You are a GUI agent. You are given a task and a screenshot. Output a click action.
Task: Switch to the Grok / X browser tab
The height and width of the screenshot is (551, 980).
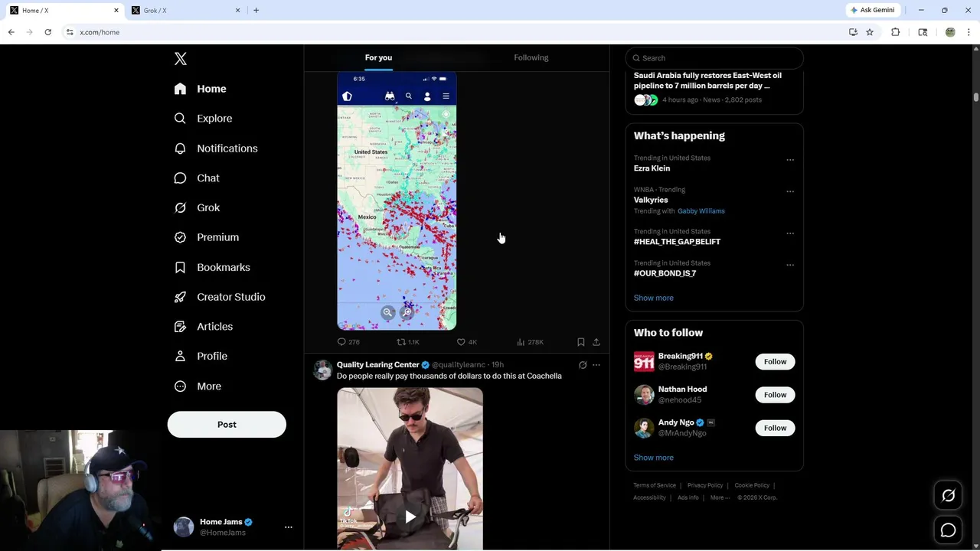click(186, 11)
